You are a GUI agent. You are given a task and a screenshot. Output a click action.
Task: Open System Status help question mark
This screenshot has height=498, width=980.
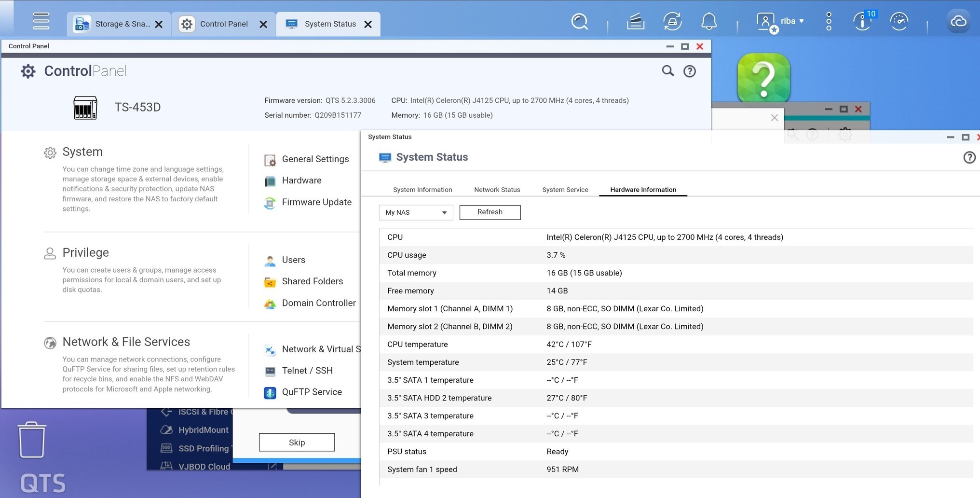pos(969,157)
